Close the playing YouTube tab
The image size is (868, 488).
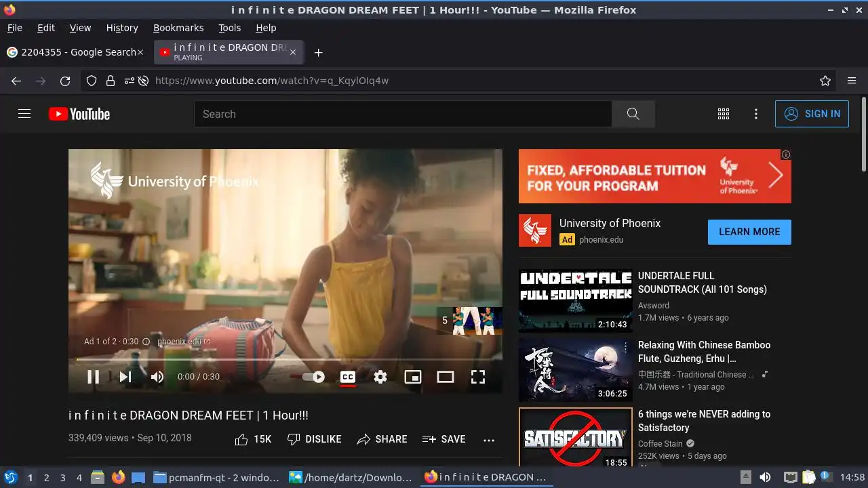pyautogui.click(x=293, y=52)
